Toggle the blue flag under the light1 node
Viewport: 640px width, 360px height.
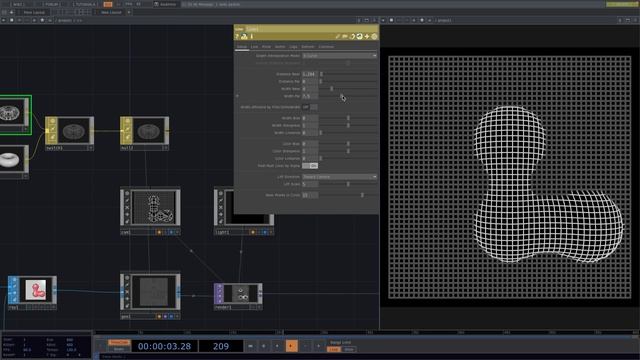pos(265,232)
